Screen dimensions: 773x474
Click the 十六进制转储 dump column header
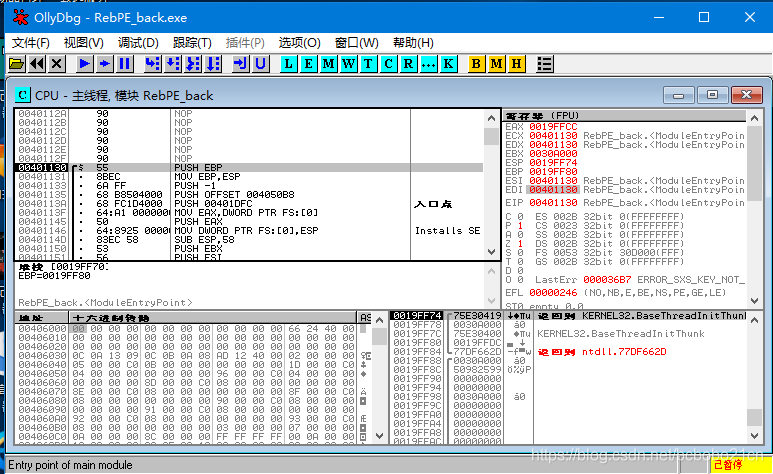pyautogui.click(x=213, y=318)
